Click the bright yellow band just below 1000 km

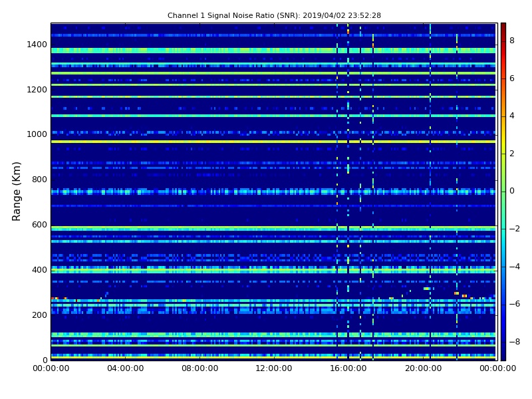[273, 142]
